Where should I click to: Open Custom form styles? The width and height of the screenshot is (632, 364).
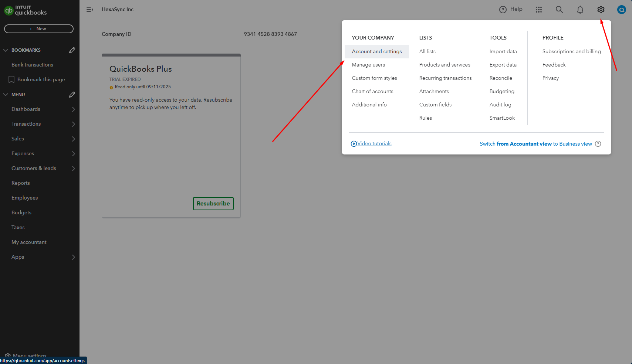pyautogui.click(x=374, y=78)
